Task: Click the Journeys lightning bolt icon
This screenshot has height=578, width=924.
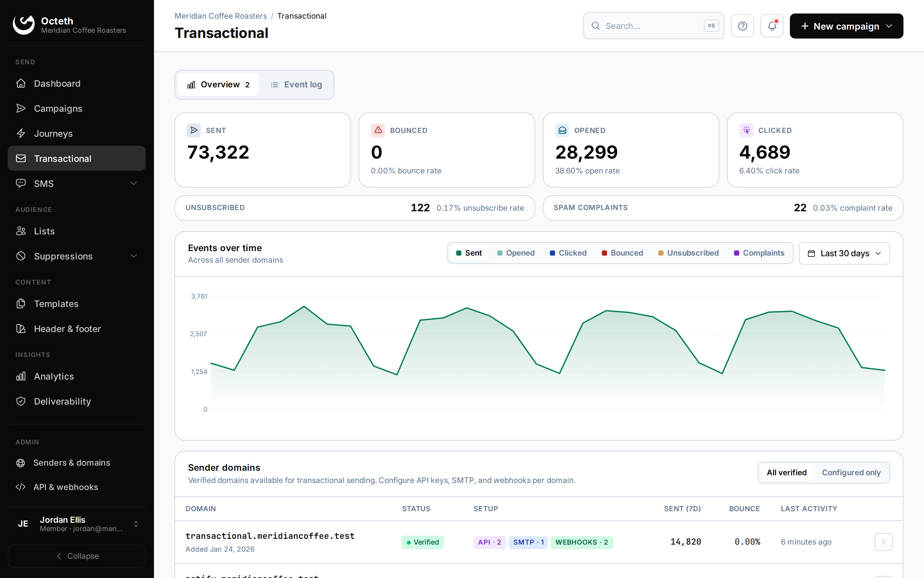Action: coord(21,133)
